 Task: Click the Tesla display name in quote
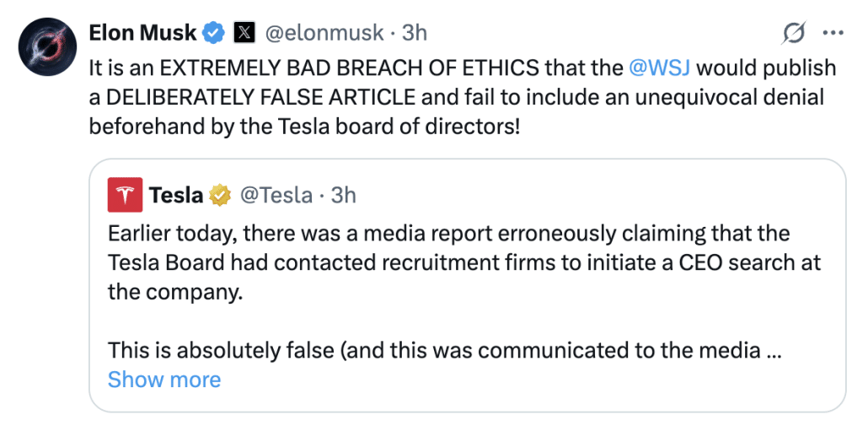click(176, 195)
